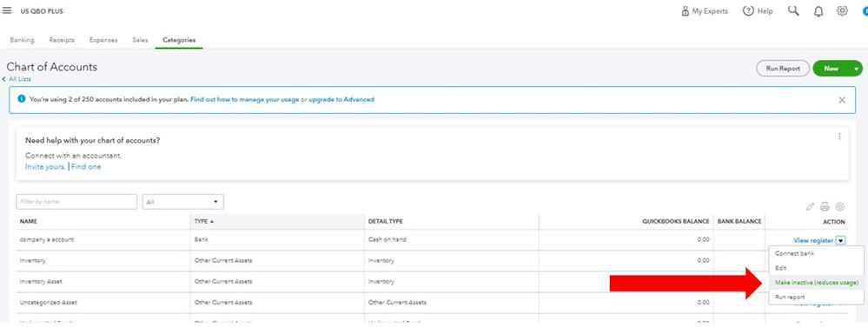Viewport: 868px width, 328px height.
Task: Click the green New button
Action: [832, 69]
